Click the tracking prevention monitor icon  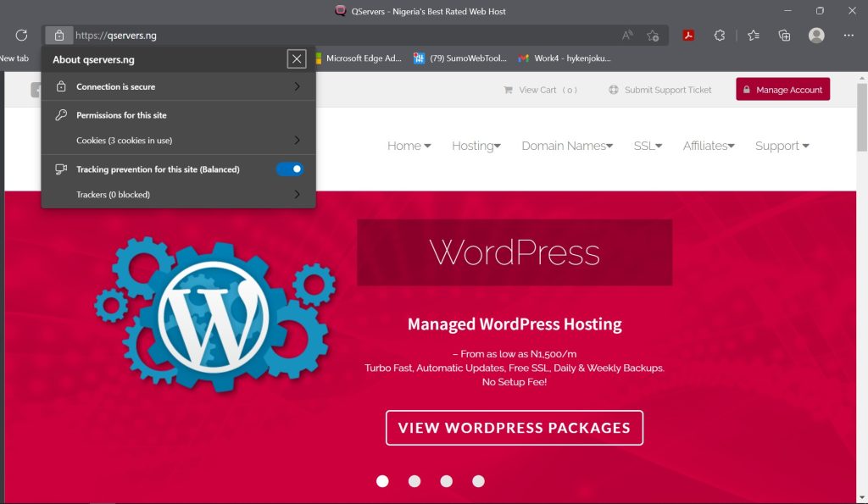click(61, 169)
